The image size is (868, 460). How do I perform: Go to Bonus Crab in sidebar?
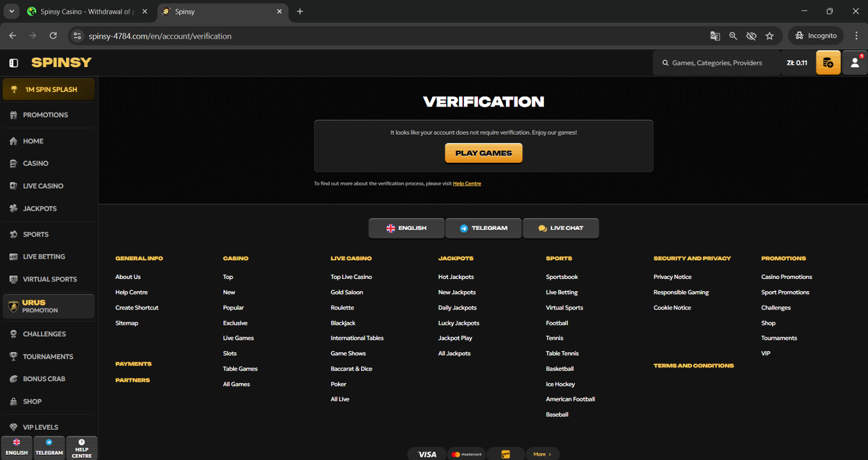click(x=43, y=379)
